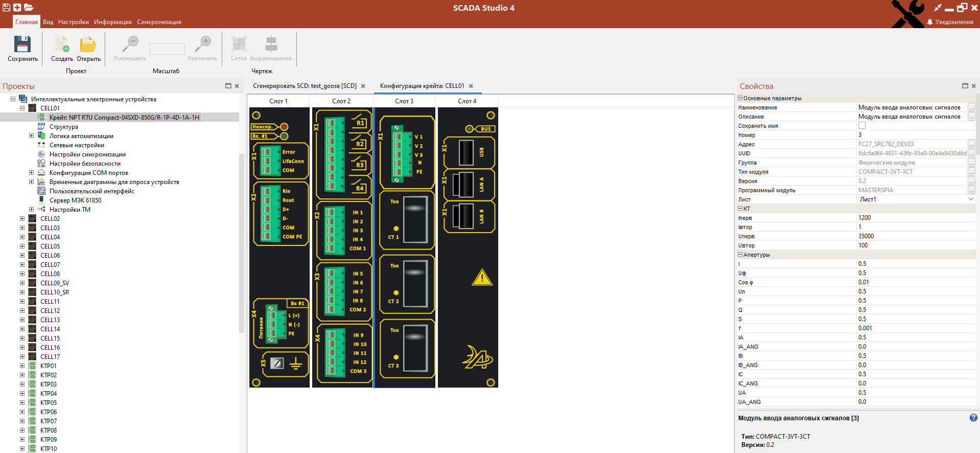Open Настройки синхронизации tree item
The image size is (980, 453).
(x=87, y=154)
